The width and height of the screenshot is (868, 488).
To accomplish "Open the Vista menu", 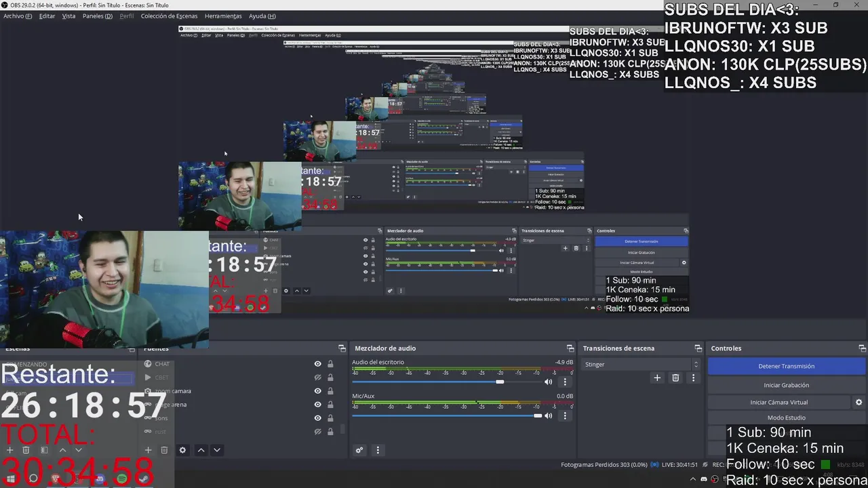I will tap(68, 16).
